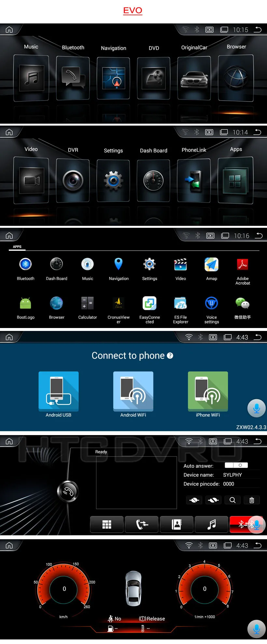This screenshot has width=267, height=644.
Task: Open Bluetooth music in Bluetooth screen
Action: [212, 524]
